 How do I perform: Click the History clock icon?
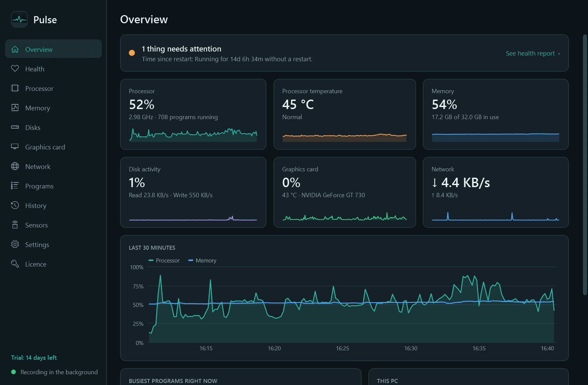point(15,205)
